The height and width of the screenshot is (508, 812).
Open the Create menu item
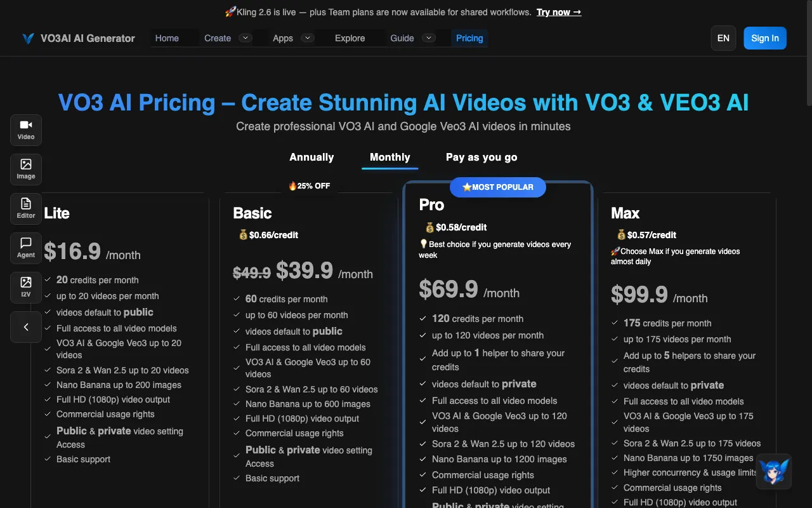[218, 38]
